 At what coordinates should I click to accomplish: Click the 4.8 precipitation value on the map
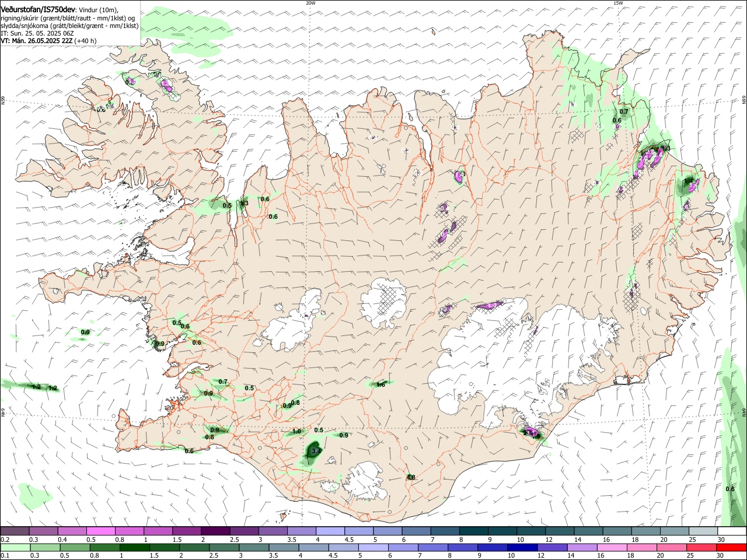pyautogui.click(x=411, y=477)
